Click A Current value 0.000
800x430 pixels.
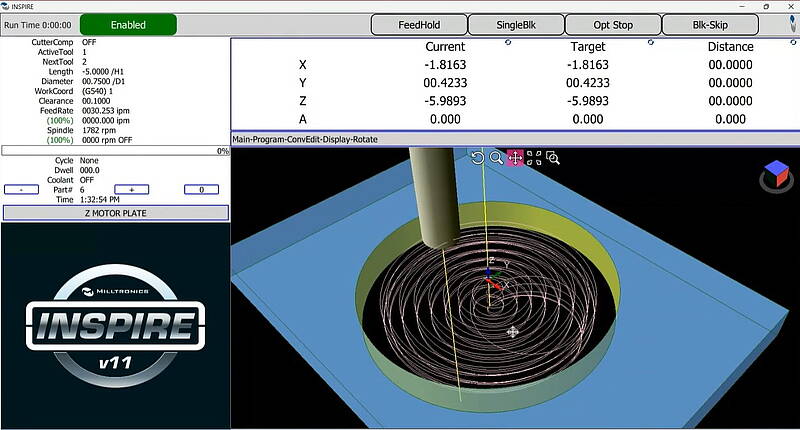[x=445, y=119]
